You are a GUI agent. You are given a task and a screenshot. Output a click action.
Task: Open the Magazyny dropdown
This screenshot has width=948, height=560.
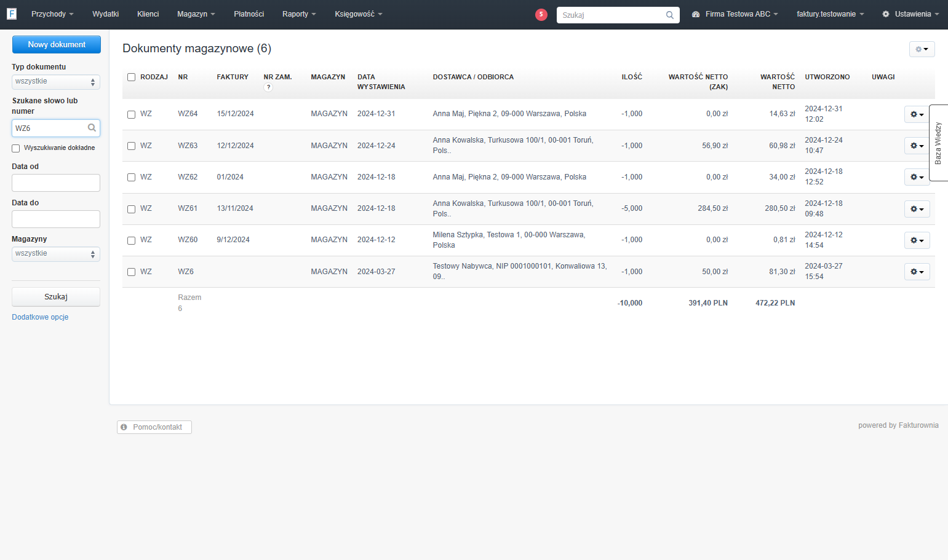(56, 254)
